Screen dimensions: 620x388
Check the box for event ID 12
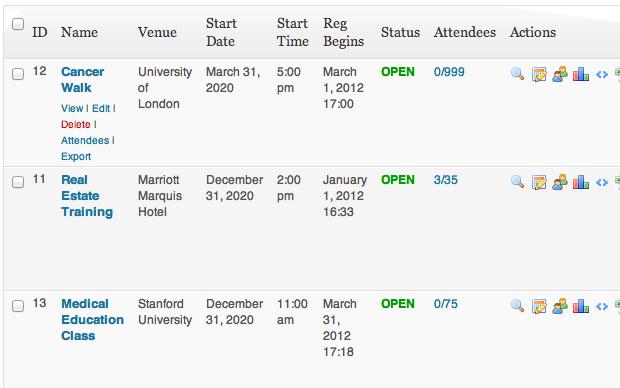[x=18, y=74]
